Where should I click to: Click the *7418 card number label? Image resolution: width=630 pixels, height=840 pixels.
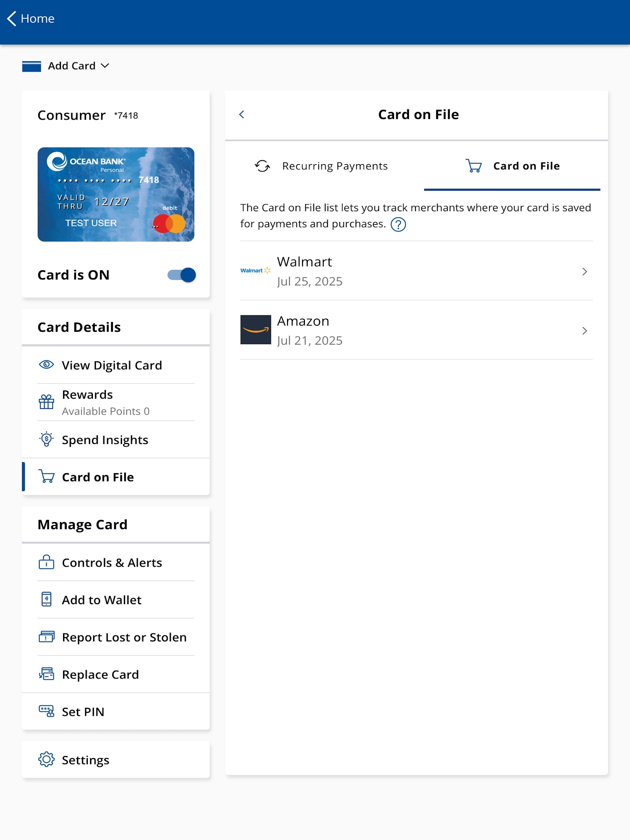click(126, 115)
